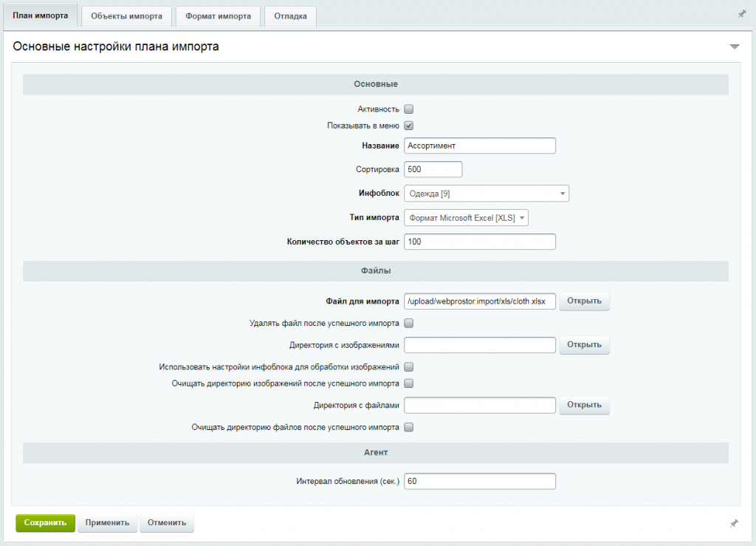This screenshot has height=546, width=756.
Task: Open browser for Директория с изображениями
Action: pos(585,345)
